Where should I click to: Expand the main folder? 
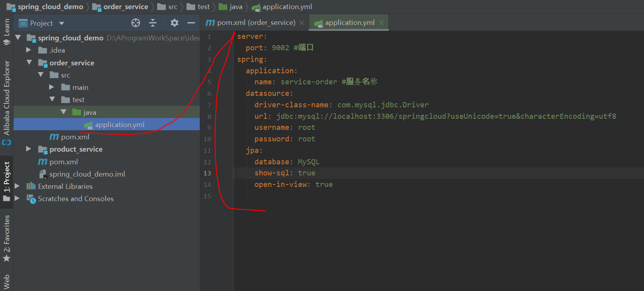click(52, 87)
